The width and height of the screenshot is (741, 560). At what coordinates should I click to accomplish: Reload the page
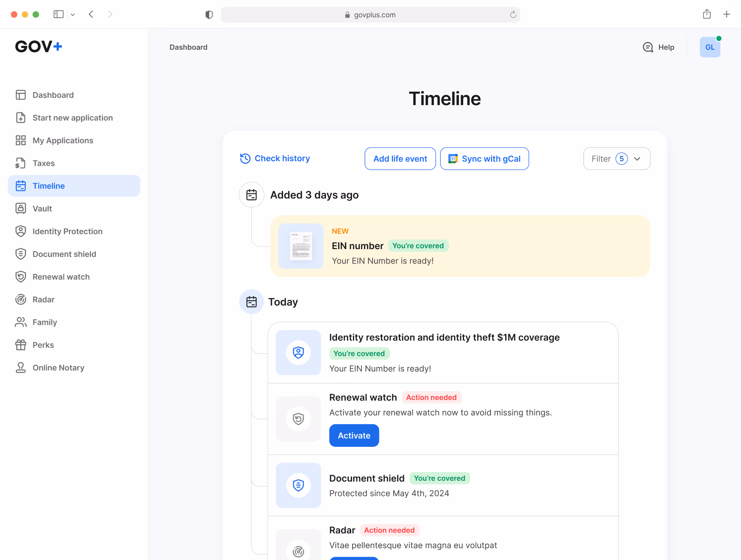[513, 15]
